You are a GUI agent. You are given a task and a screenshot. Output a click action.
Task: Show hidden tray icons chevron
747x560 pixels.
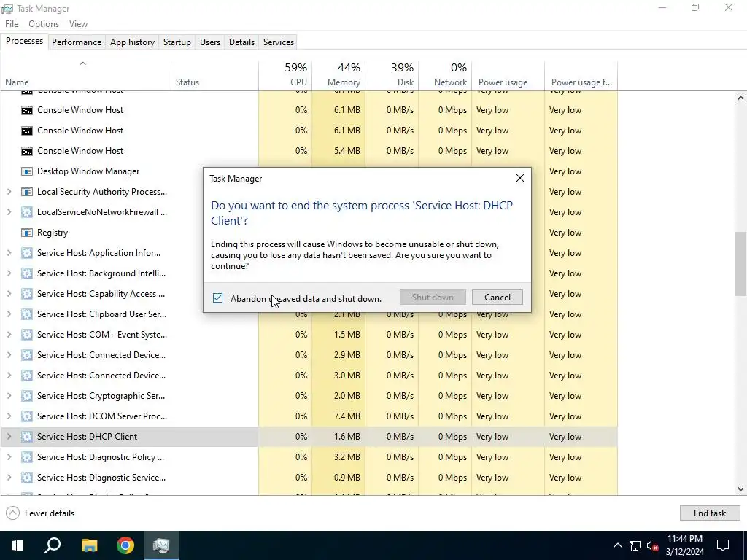(617, 545)
